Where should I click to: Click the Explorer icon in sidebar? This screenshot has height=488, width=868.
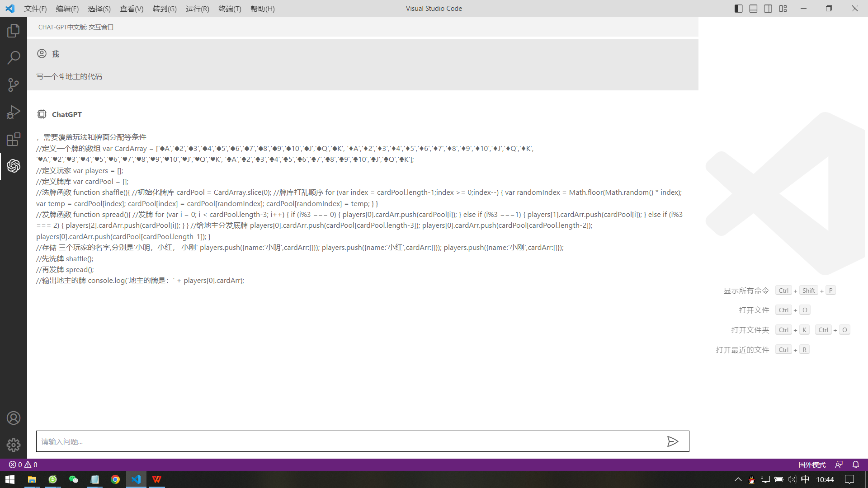point(13,31)
